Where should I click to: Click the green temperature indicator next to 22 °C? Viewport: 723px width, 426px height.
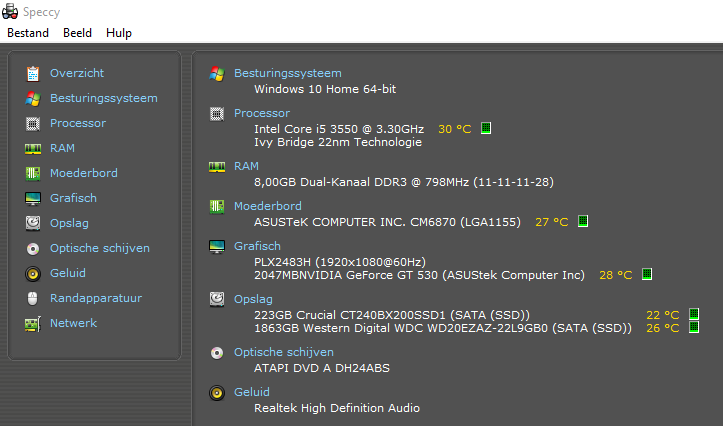coord(694,314)
